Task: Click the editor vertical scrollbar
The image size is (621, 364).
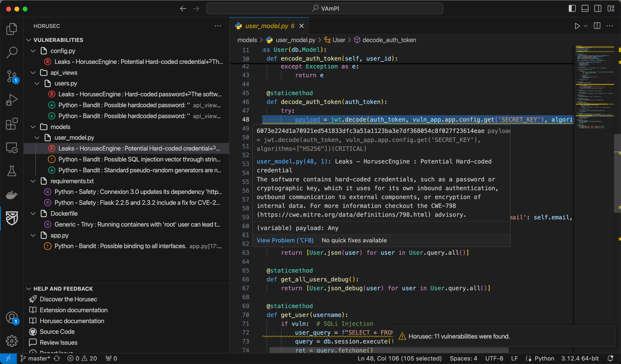Action: point(617,173)
